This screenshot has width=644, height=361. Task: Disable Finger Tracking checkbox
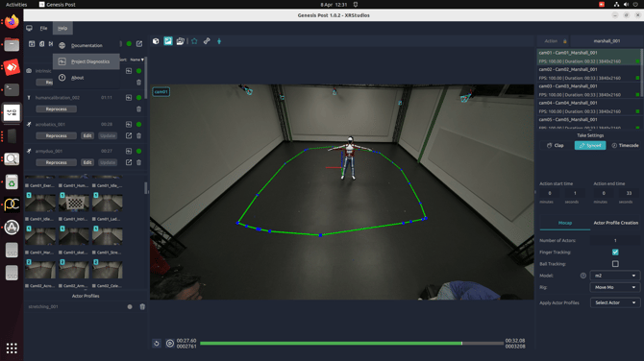click(x=615, y=252)
